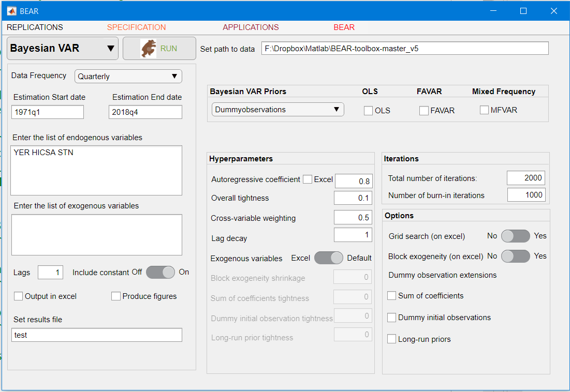Click the bear icon on RUN button

click(x=148, y=48)
